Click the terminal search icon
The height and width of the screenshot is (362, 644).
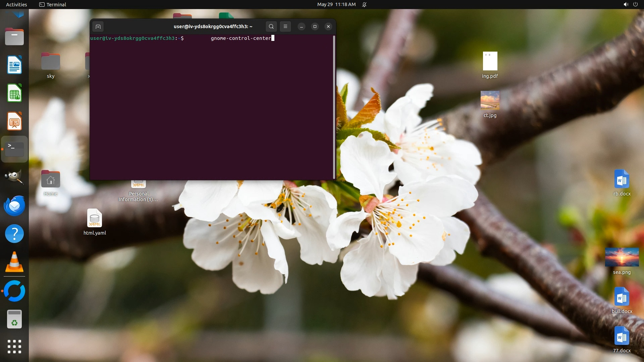(271, 26)
